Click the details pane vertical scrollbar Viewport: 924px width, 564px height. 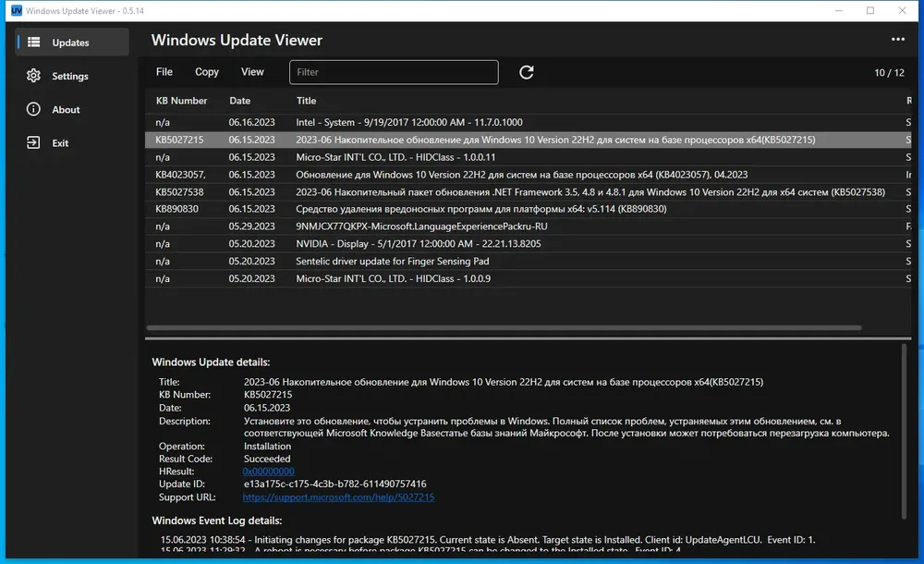904,432
